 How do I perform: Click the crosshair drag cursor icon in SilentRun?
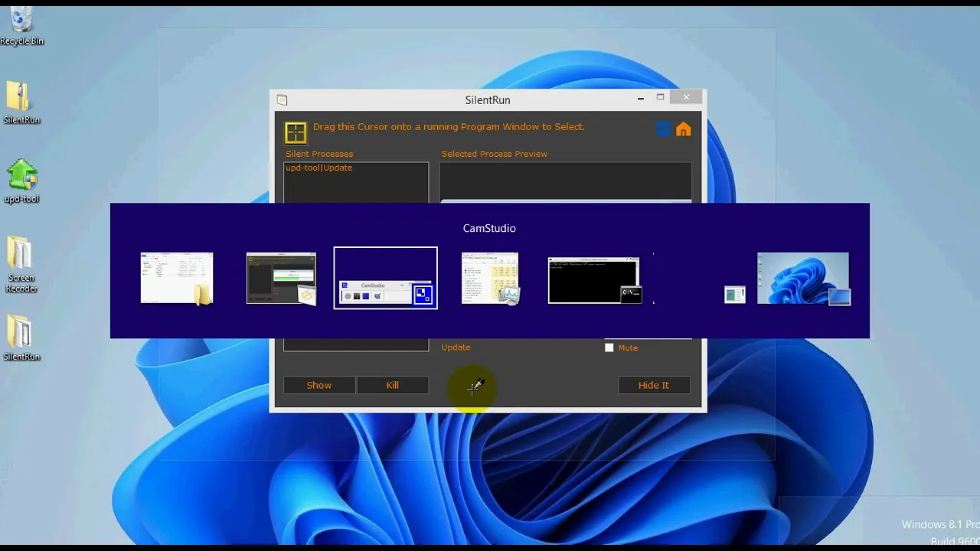click(x=296, y=132)
